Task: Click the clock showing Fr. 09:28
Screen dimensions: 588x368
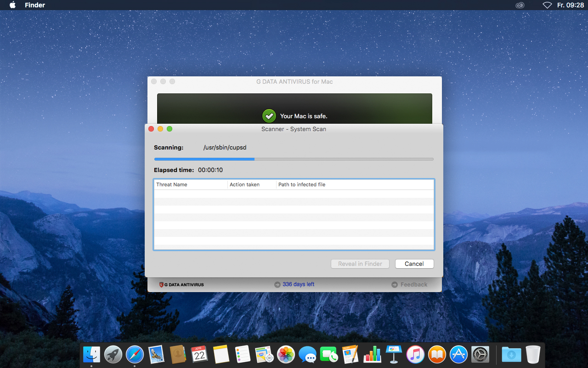Action: [x=570, y=5]
